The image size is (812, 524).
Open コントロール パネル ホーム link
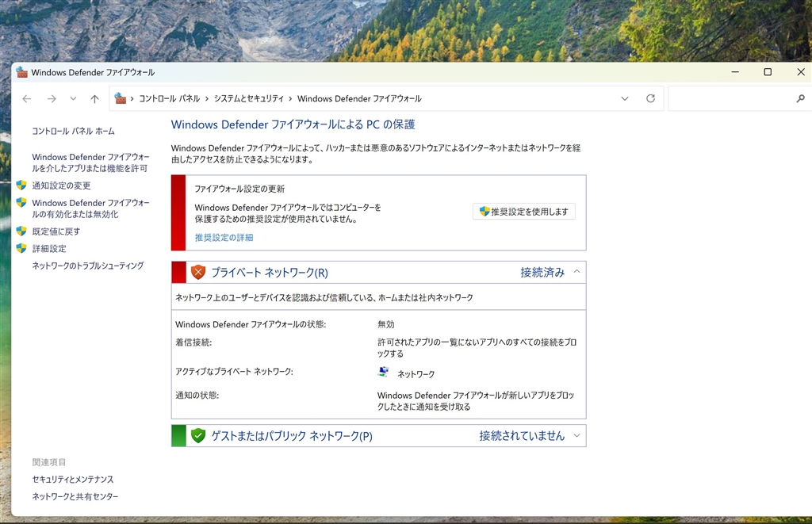[x=73, y=131]
